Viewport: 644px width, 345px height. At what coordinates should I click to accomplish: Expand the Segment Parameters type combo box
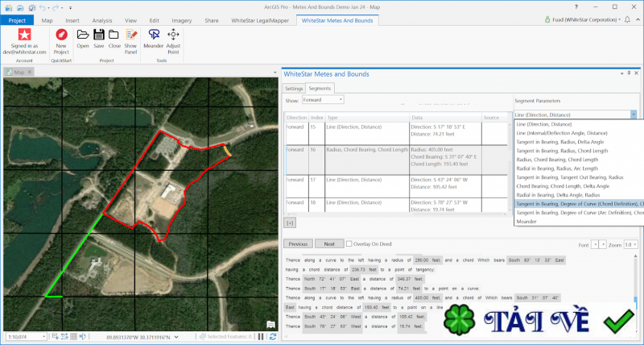634,114
